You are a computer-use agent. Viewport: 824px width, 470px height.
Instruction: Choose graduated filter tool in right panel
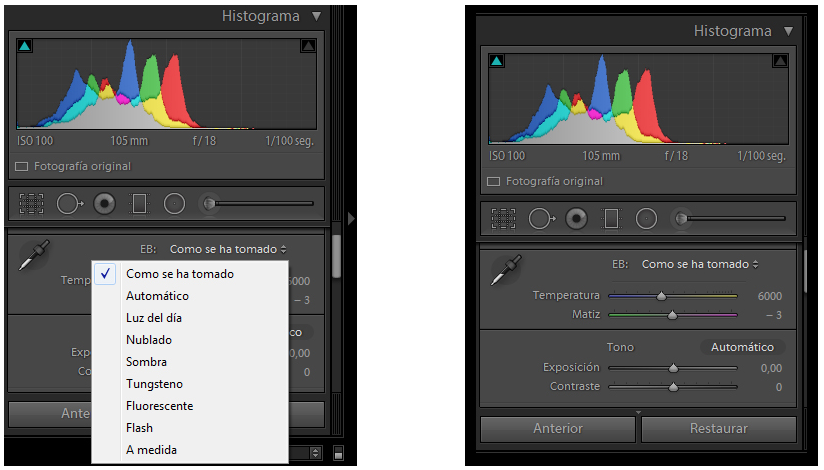tap(612, 218)
